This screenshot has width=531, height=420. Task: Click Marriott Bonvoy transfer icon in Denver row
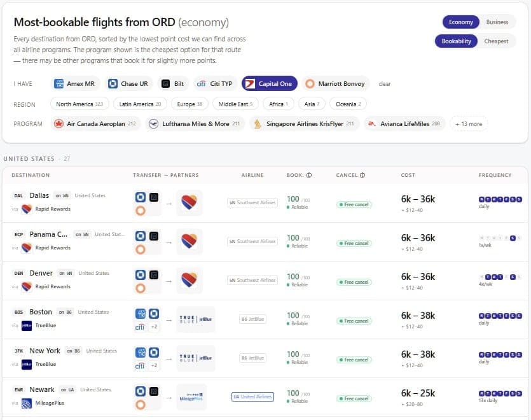[141, 288]
